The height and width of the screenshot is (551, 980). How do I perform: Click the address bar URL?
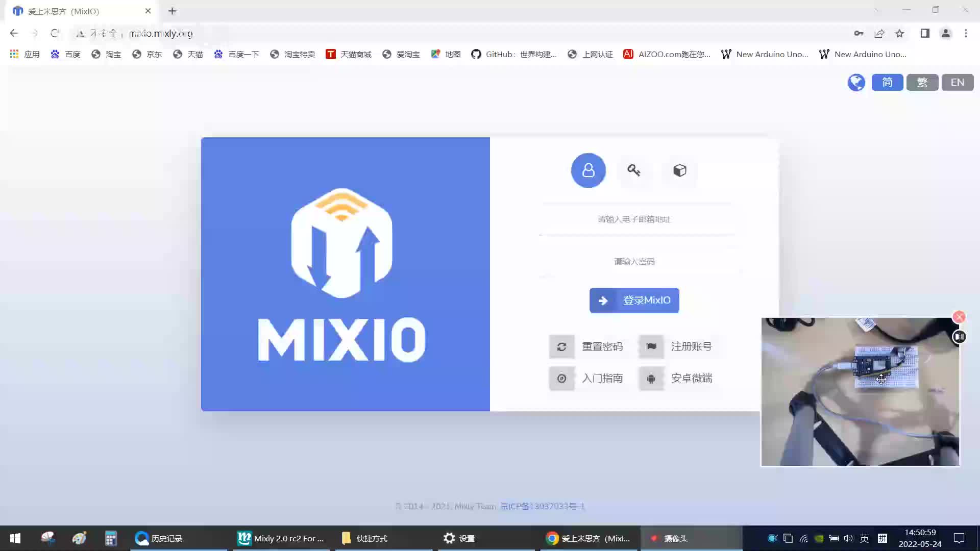click(161, 33)
